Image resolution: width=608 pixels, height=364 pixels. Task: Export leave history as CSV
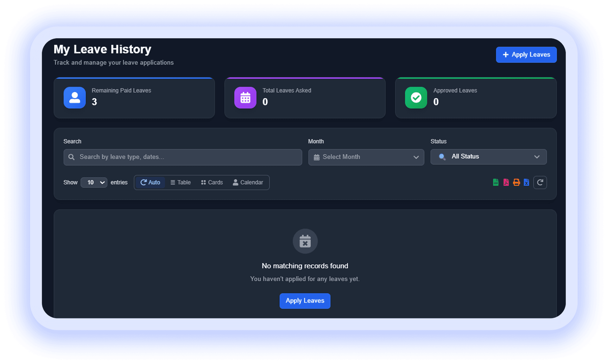pos(496,182)
